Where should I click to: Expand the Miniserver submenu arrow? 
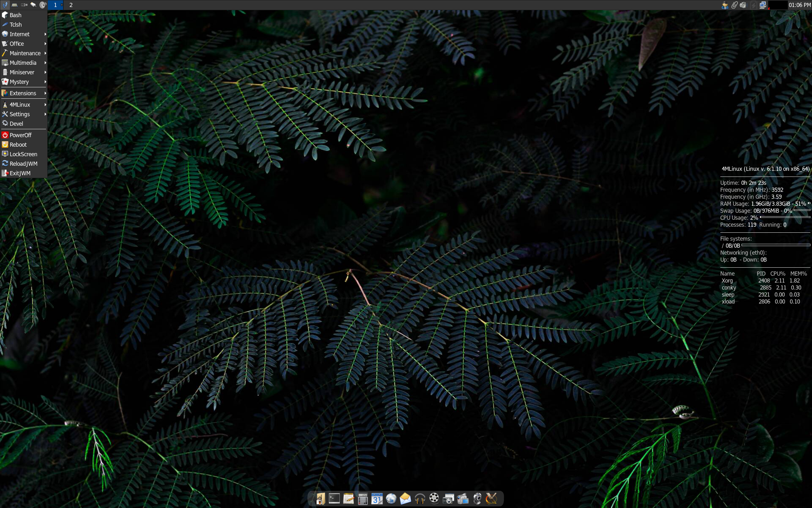point(45,72)
